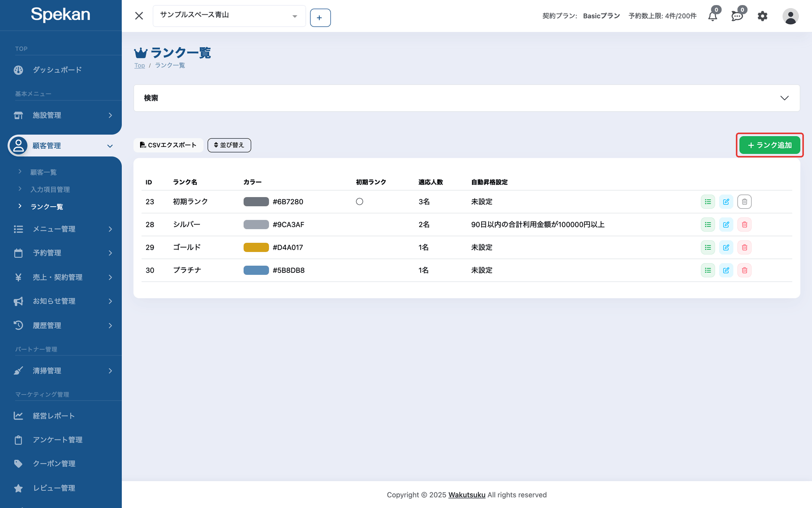Click the plus button beside space selector
Screen dimensions: 812x508
(320, 18)
